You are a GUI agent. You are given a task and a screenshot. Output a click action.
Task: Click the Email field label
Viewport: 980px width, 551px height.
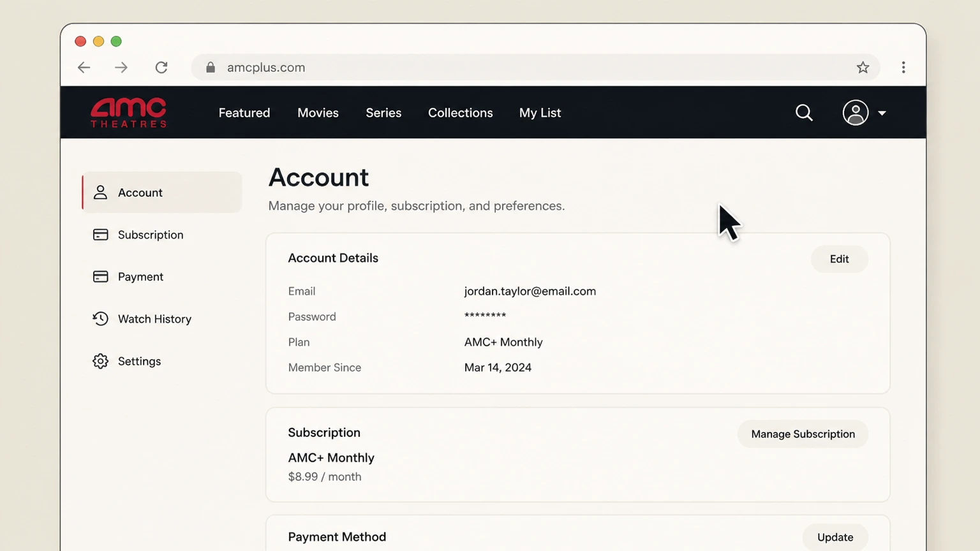(x=301, y=291)
